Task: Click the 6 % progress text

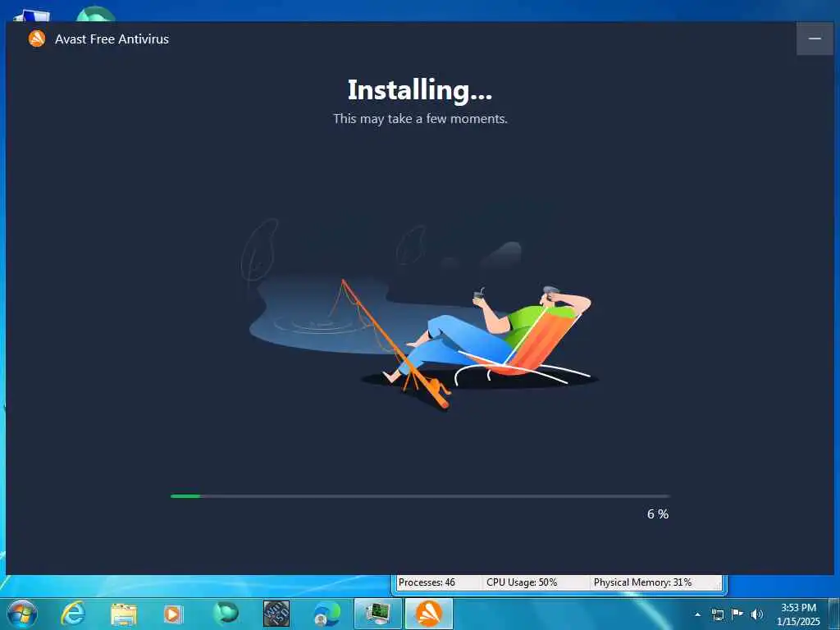Action: [658, 514]
